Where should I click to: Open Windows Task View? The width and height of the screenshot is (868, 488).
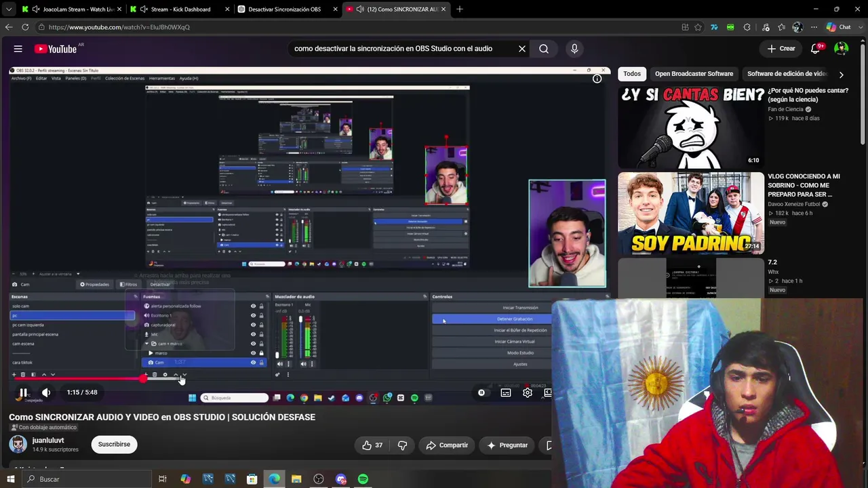163,479
